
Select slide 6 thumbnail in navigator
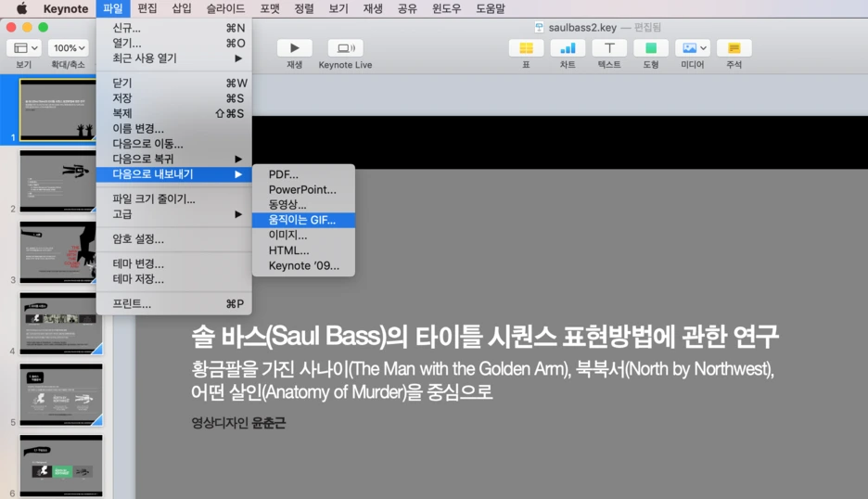pyautogui.click(x=61, y=466)
